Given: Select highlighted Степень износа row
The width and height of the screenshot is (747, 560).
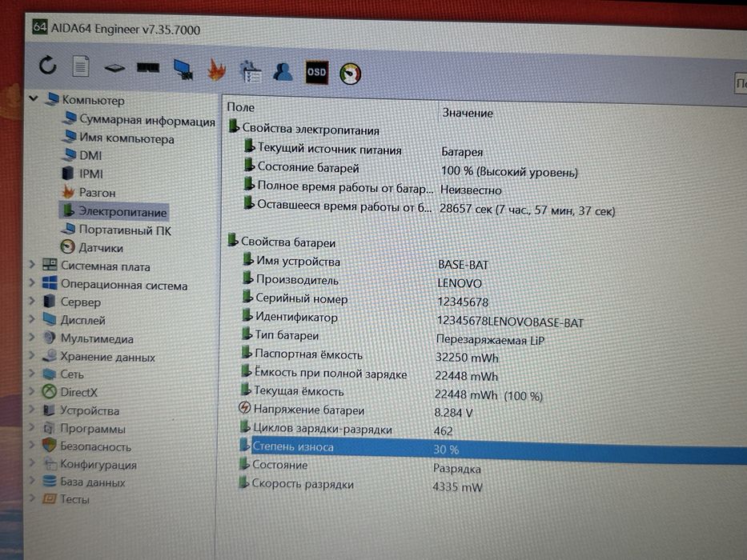Looking at the screenshot, I should tap(492, 448).
